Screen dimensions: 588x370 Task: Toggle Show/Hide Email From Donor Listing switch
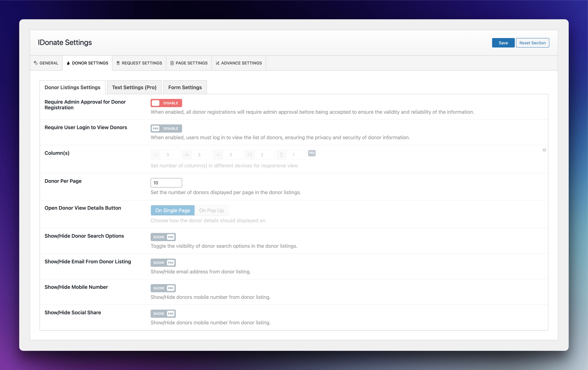(x=163, y=263)
